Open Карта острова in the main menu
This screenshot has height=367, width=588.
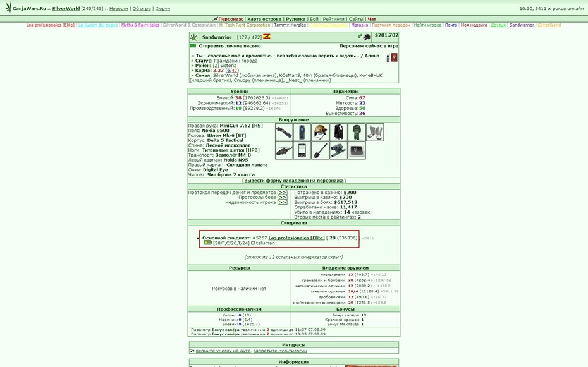point(264,19)
